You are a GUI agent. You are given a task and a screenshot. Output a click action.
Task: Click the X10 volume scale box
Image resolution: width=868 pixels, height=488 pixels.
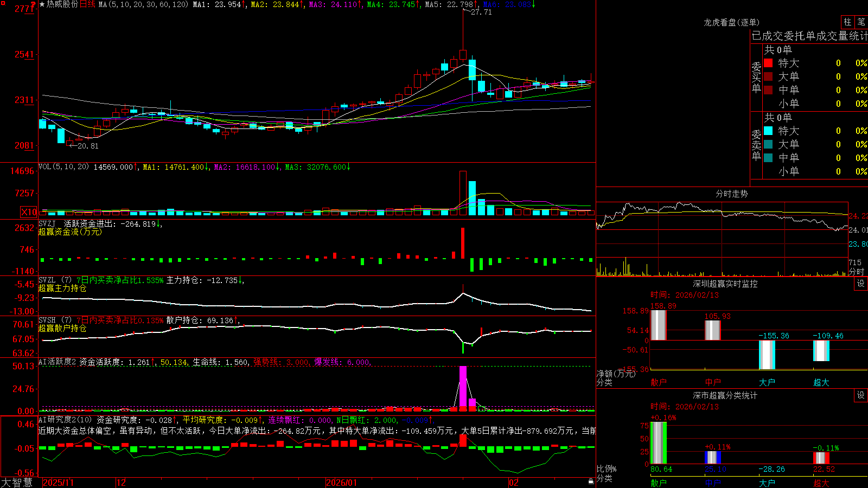[x=29, y=212]
